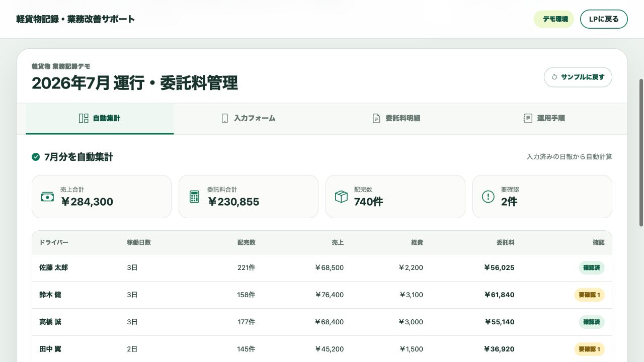Click the サンプルに戻す button
Screen dimensions: 644x362
(x=578, y=77)
